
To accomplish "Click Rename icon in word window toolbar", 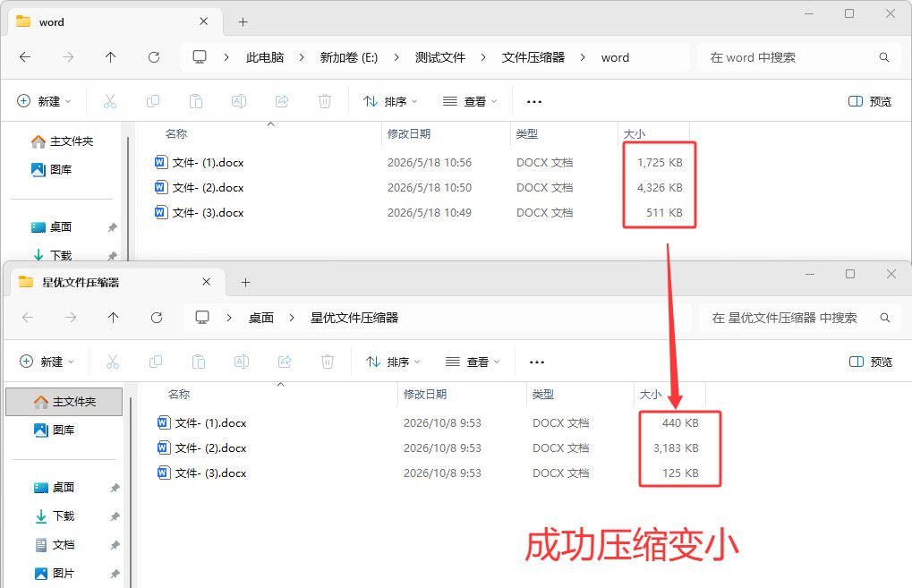I will point(239,101).
